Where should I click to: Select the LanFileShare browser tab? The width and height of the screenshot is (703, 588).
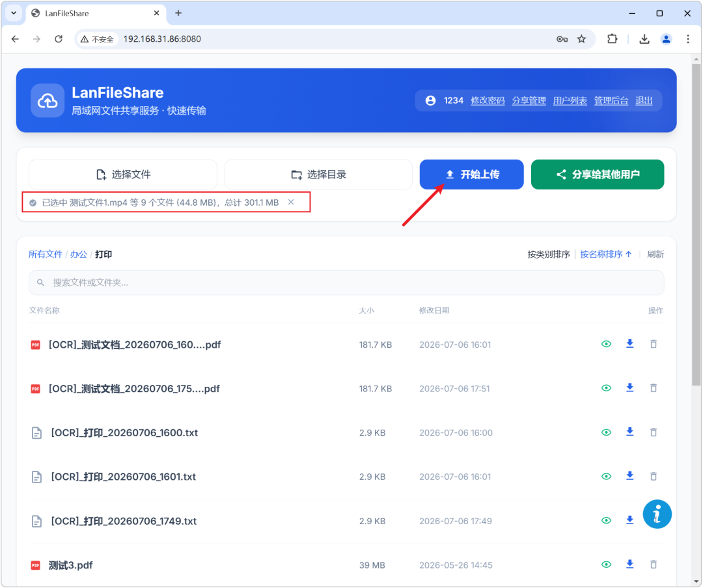click(96, 13)
